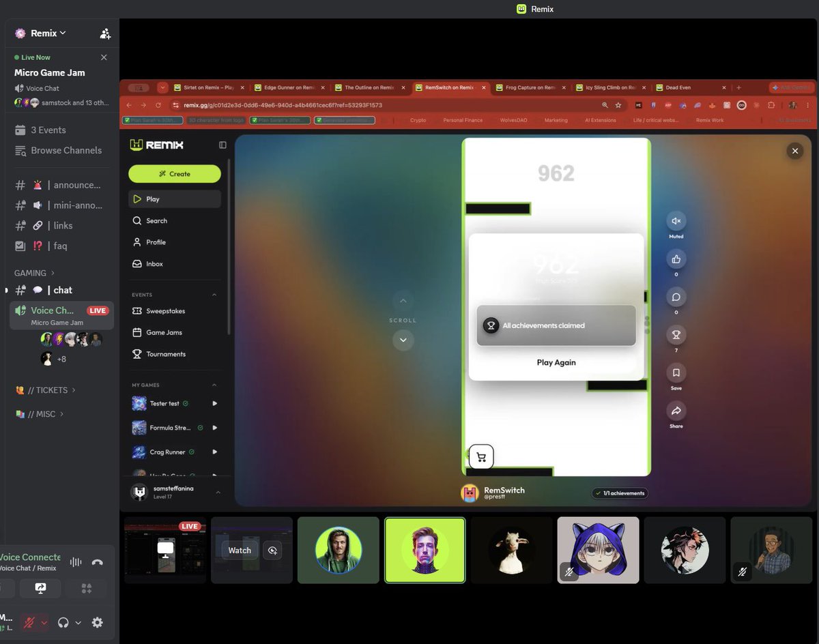Disconnect from voice with the hang-up icon
The image size is (819, 644).
tap(97, 562)
